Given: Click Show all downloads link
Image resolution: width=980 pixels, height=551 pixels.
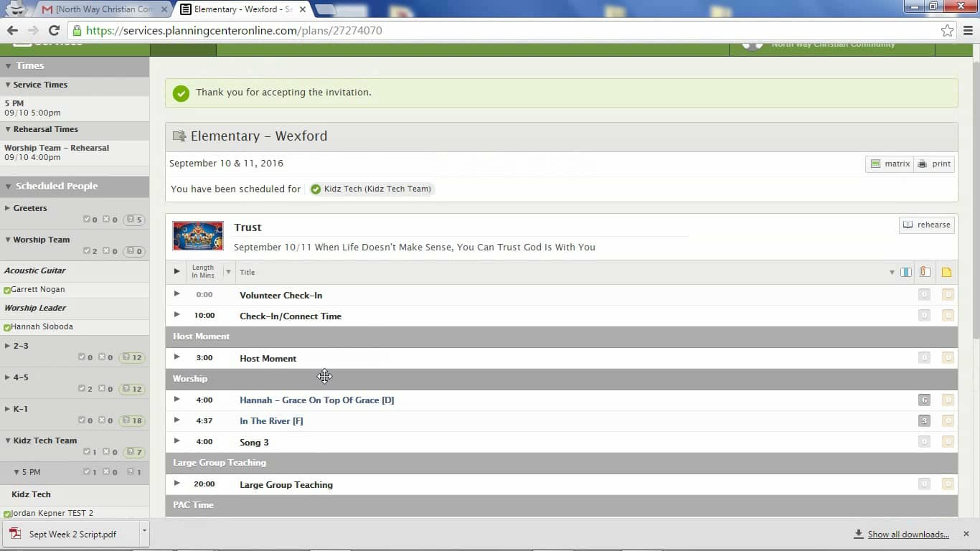Looking at the screenshot, I should (x=908, y=534).
